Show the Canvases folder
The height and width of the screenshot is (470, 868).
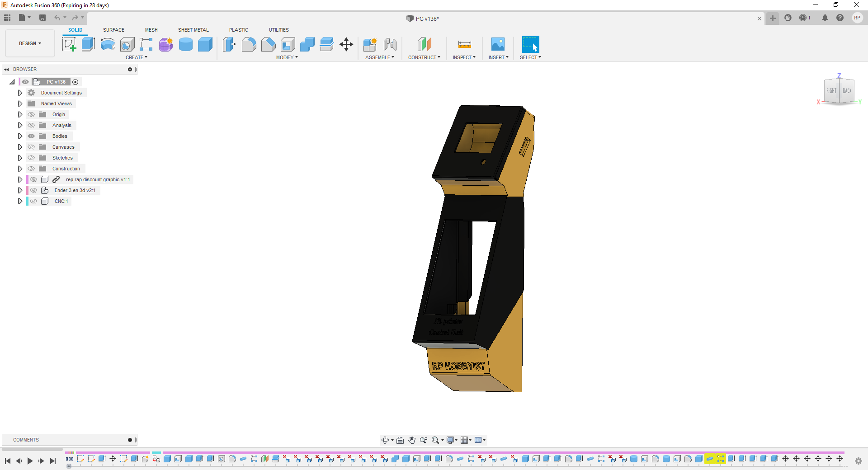click(x=31, y=147)
